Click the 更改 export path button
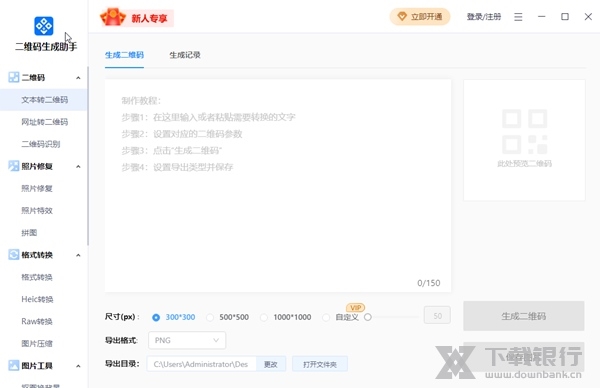600x388 pixels. point(271,364)
